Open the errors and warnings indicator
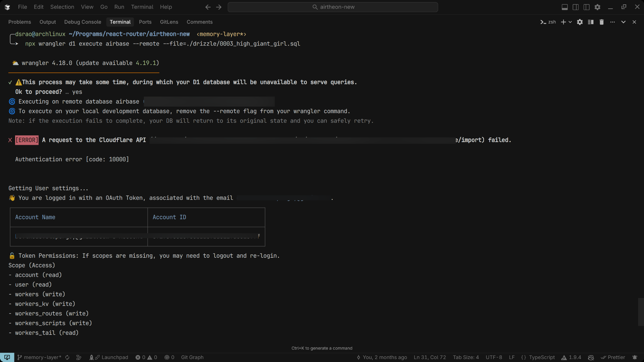This screenshot has width=644, height=362. (x=146, y=357)
